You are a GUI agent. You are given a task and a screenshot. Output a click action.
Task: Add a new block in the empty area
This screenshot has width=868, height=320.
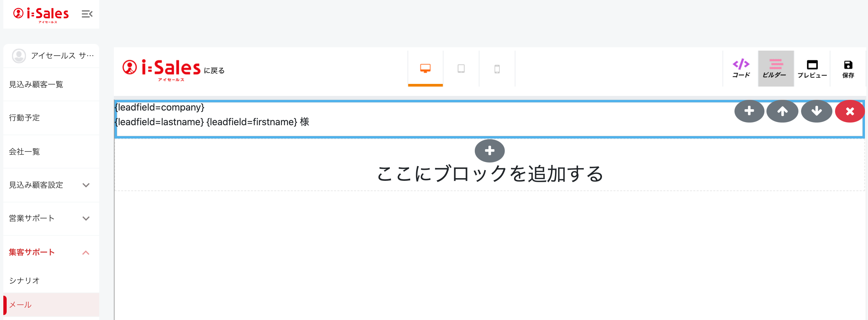(x=489, y=151)
